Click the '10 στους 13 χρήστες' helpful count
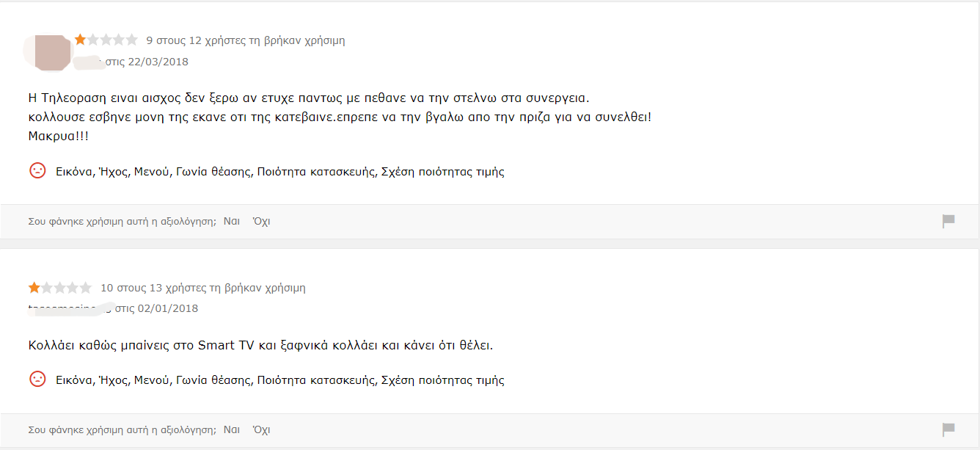 click(x=202, y=288)
